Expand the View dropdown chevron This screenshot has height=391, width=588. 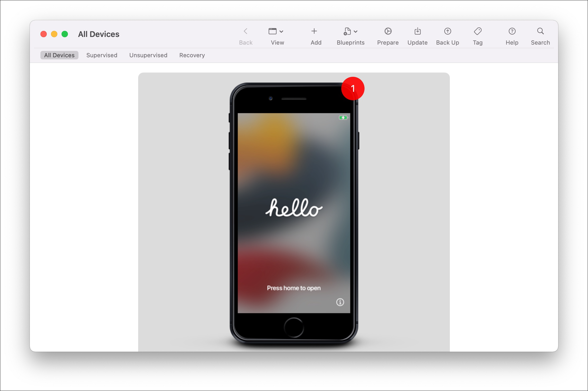click(281, 32)
